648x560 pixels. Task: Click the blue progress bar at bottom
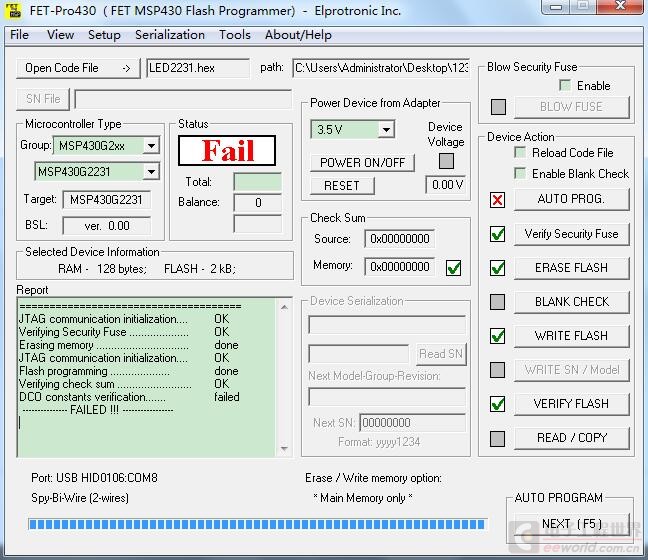tap(257, 524)
